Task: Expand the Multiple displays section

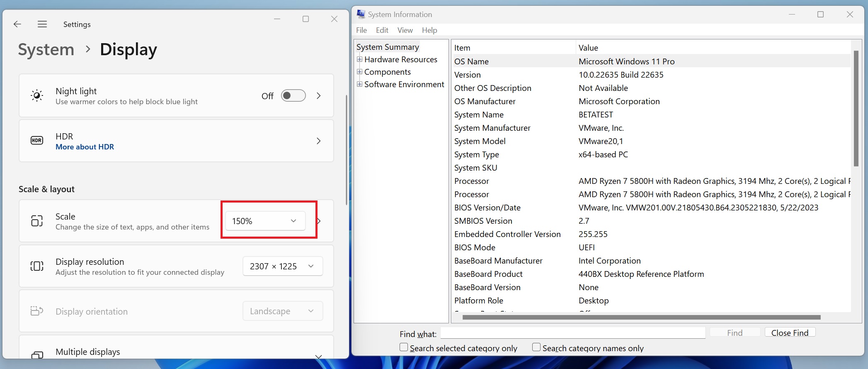Action: [319, 356]
